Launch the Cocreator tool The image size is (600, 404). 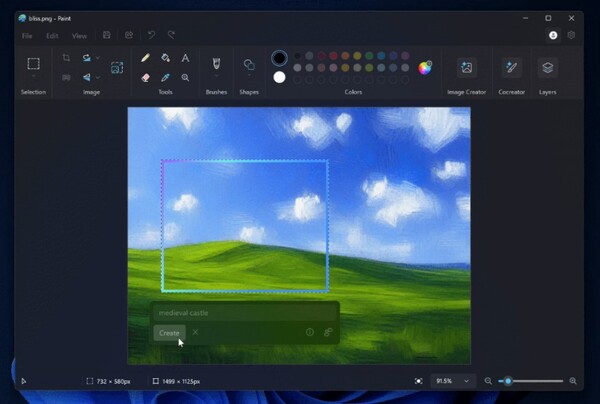pos(511,68)
